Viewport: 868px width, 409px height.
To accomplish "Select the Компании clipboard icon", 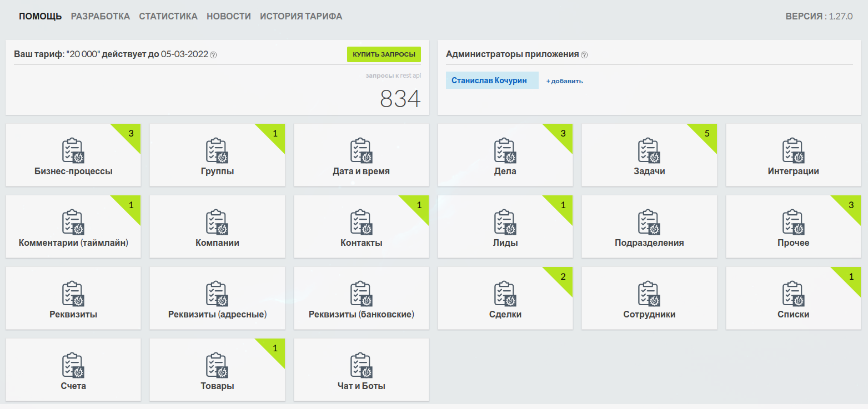I will (x=217, y=222).
